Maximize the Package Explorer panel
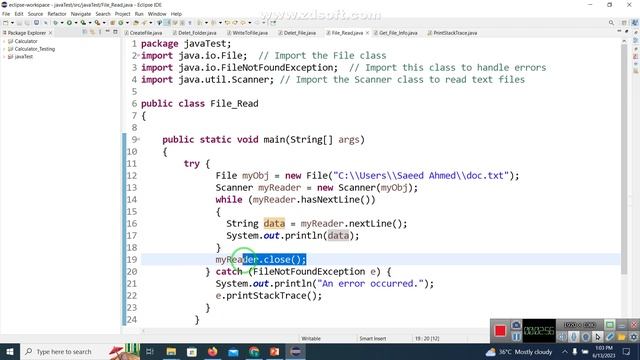Image resolution: width=640 pixels, height=360 pixels. tap(115, 32)
